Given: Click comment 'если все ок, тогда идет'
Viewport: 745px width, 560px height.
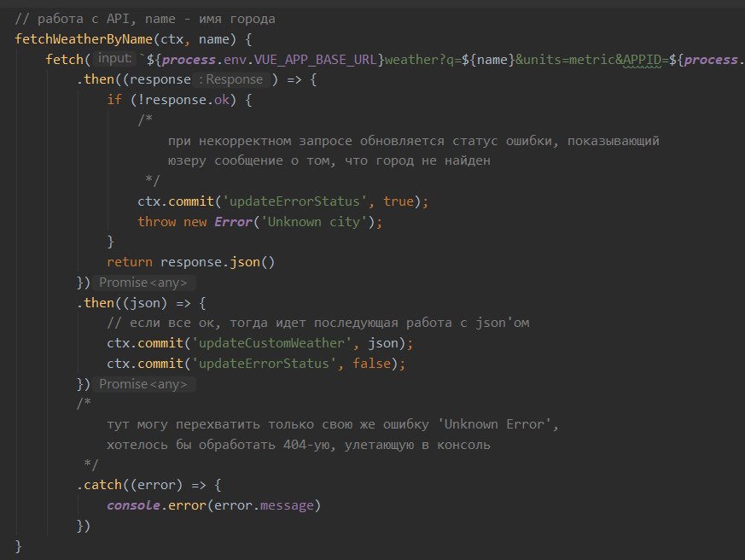Looking at the screenshot, I should click(x=317, y=323).
